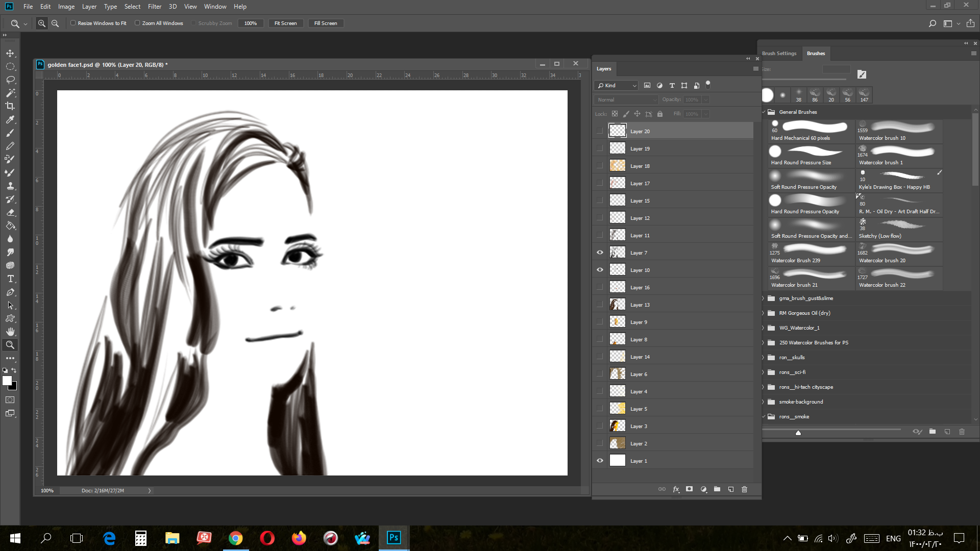Expand the RM Gorgeous Oil (dry) folder
Viewport: 980px width, 551px height.
(x=764, y=313)
